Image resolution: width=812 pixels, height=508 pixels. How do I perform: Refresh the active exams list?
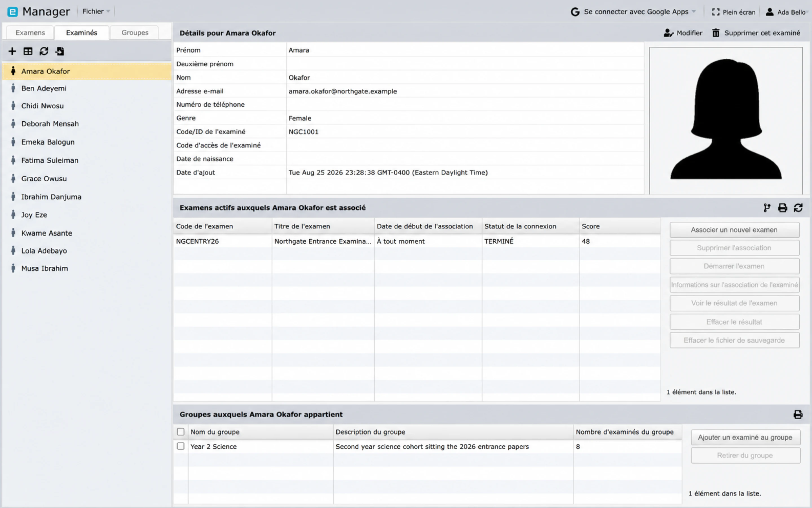click(798, 208)
